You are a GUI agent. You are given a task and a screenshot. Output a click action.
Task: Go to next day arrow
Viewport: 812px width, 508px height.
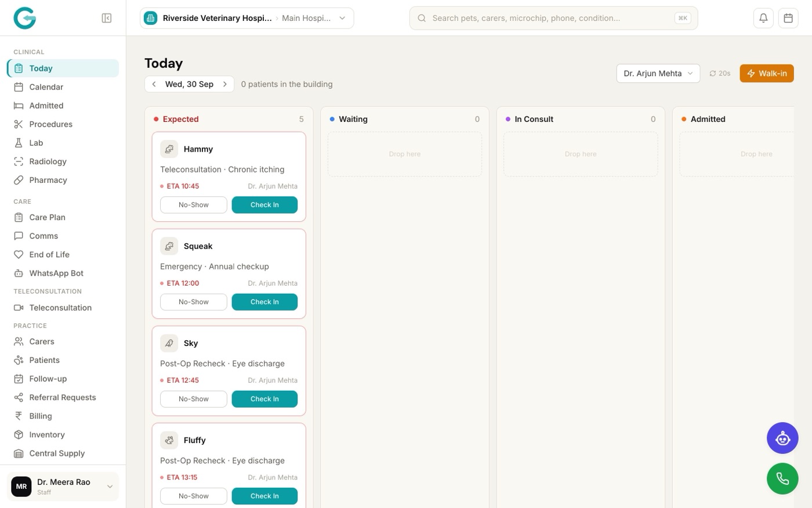click(225, 84)
